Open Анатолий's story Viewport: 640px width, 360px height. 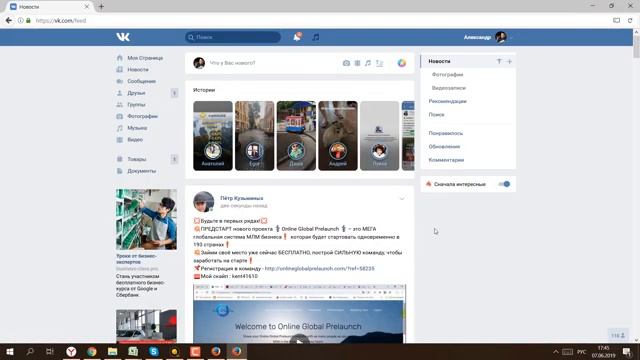coord(213,136)
